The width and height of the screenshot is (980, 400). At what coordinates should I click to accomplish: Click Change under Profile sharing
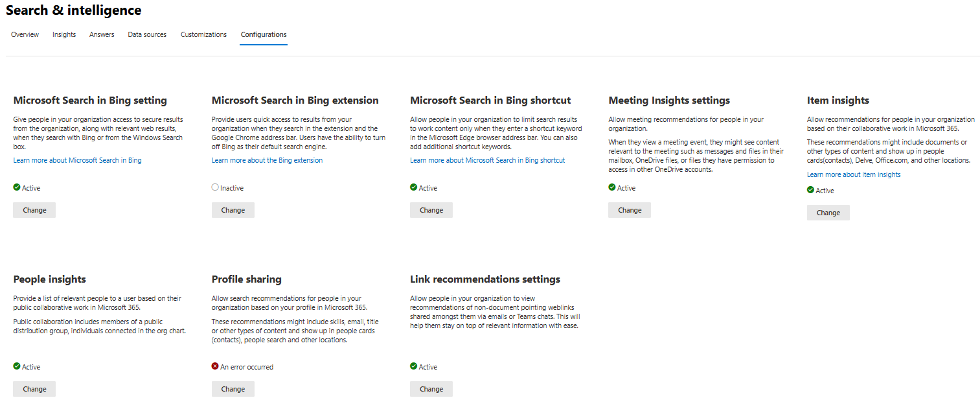pyautogui.click(x=233, y=388)
